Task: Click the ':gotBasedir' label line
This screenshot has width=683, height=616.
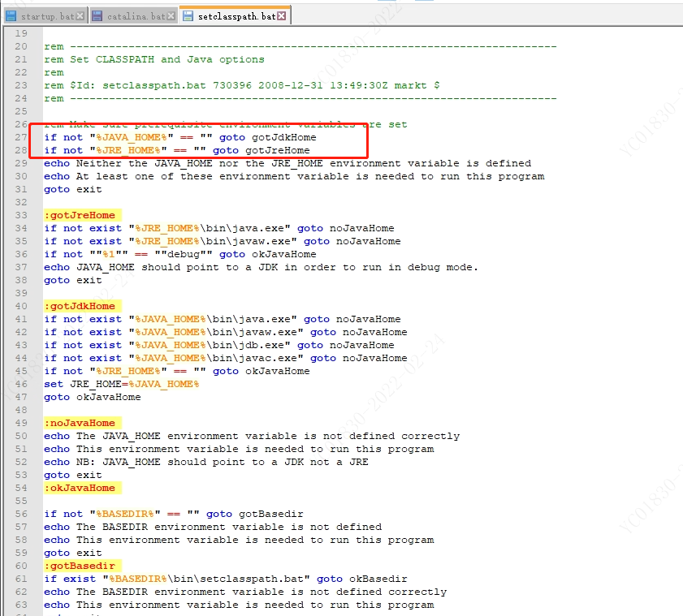Action: point(82,566)
